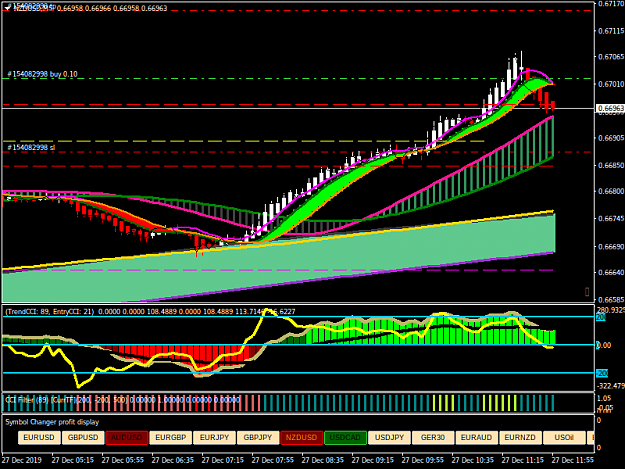Switch chart to EURAUD symbol button
This screenshot has width=625, height=469.
tap(477, 438)
